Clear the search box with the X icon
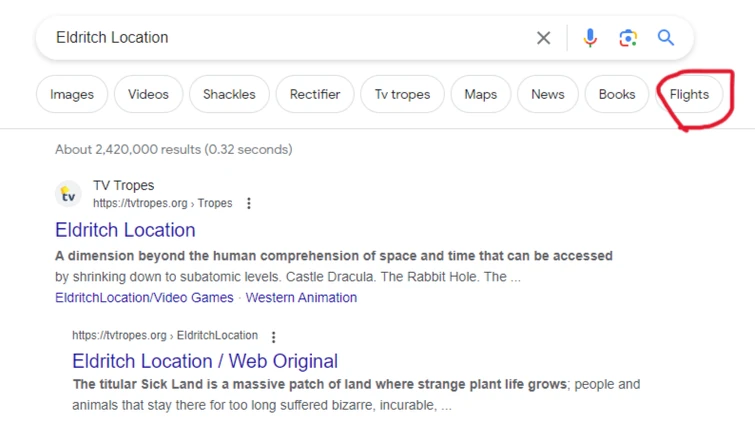Viewport: 755px width, 424px height. click(x=544, y=38)
